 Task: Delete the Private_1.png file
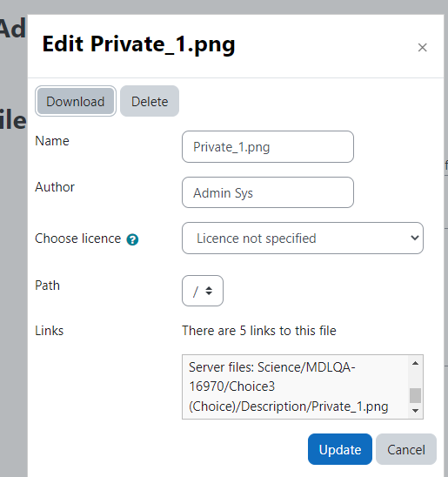(150, 101)
